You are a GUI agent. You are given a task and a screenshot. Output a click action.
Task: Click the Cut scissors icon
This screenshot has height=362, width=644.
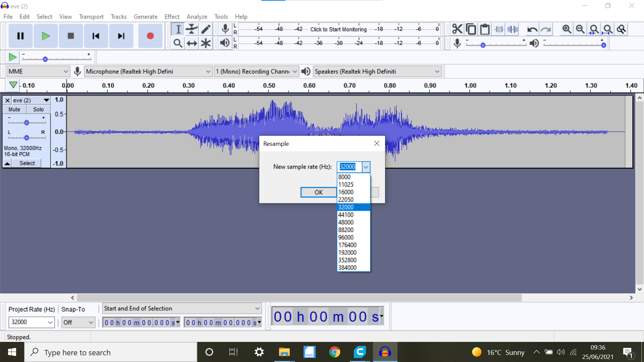click(457, 29)
